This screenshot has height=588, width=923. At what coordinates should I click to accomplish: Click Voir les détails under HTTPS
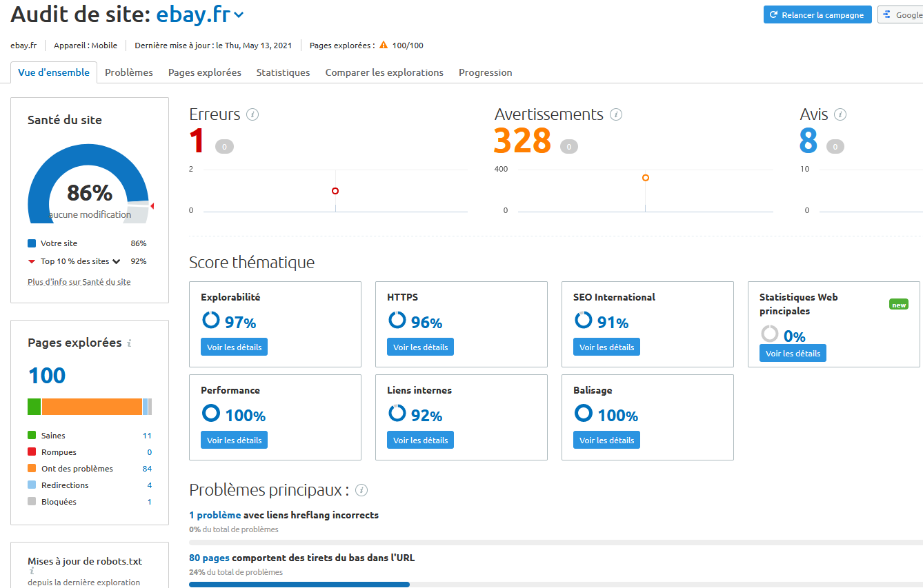tap(420, 347)
